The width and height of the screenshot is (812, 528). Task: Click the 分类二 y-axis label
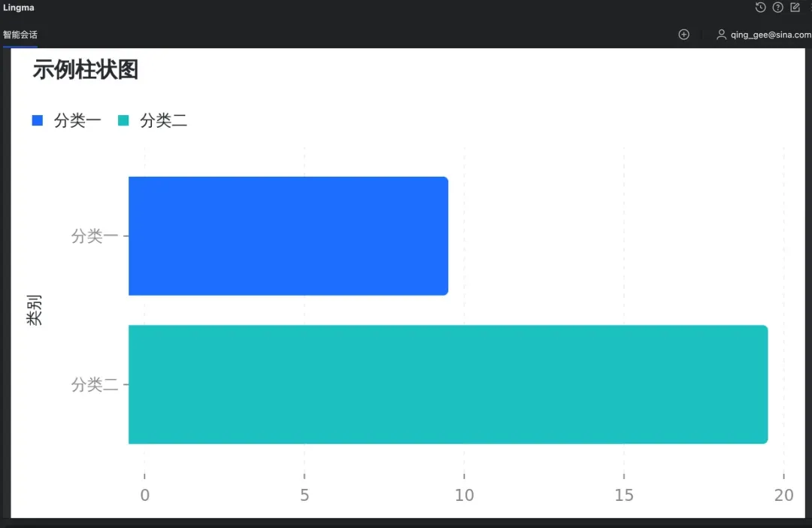[x=95, y=384]
